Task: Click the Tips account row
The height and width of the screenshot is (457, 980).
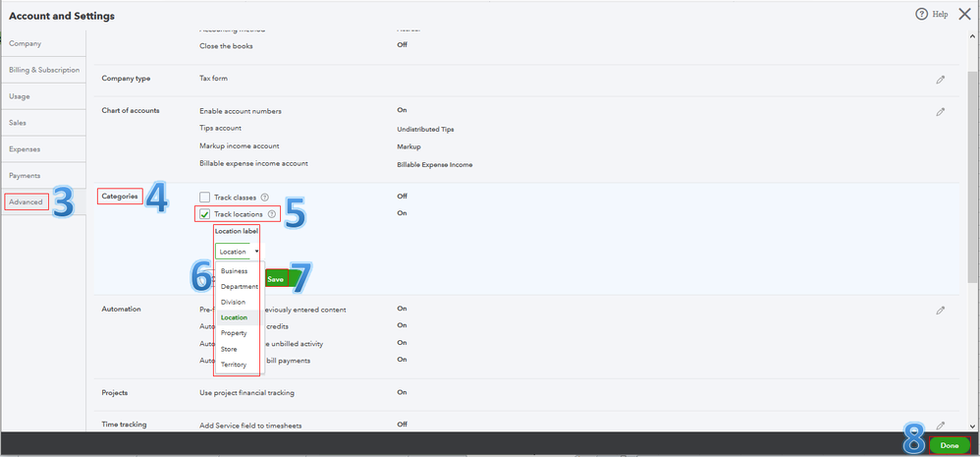Action: click(221, 128)
